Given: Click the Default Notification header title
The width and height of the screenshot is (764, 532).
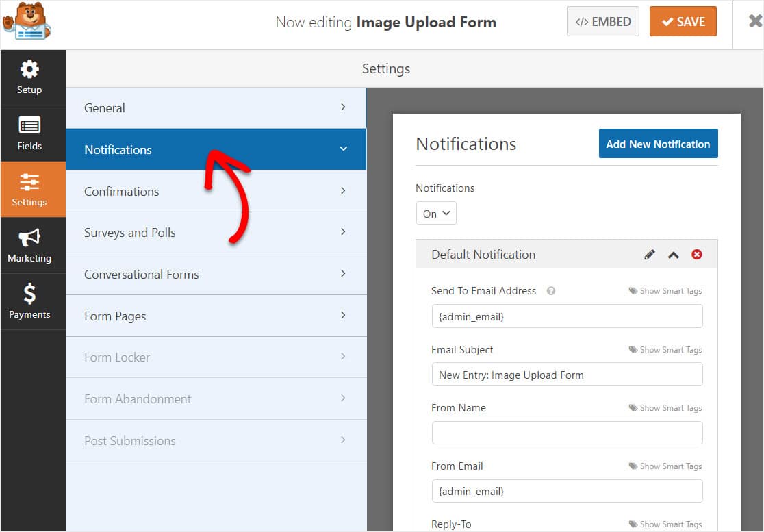Looking at the screenshot, I should point(483,254).
